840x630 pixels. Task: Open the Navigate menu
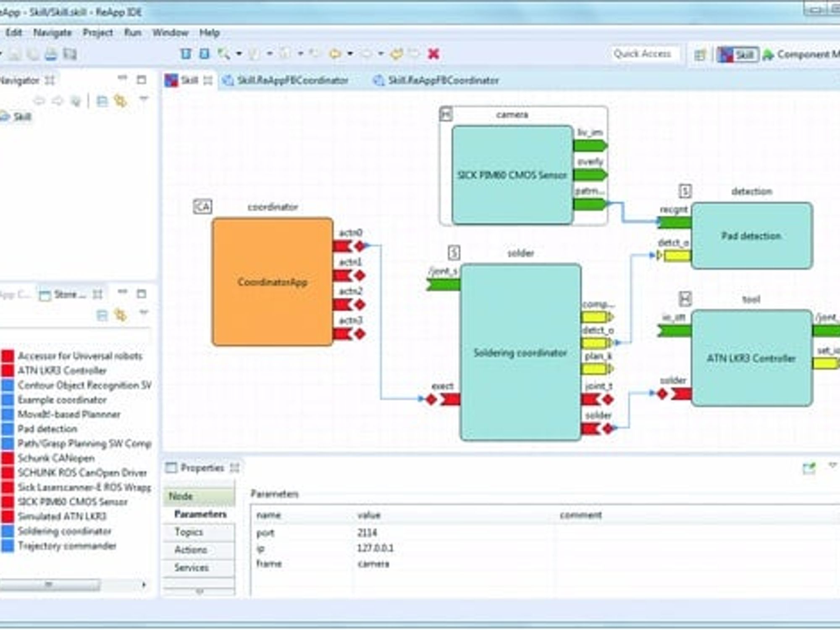click(x=52, y=32)
